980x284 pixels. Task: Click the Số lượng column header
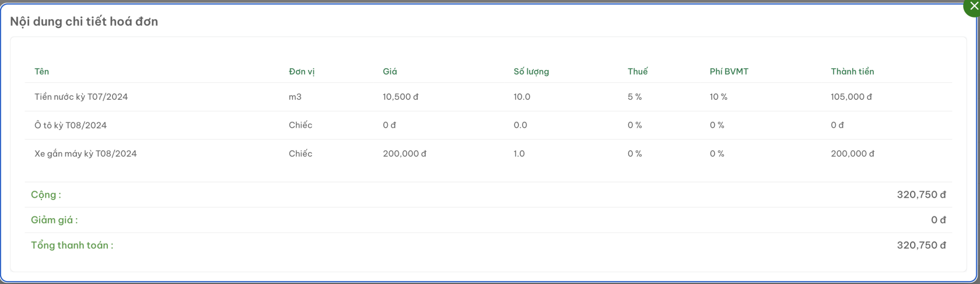point(531,72)
